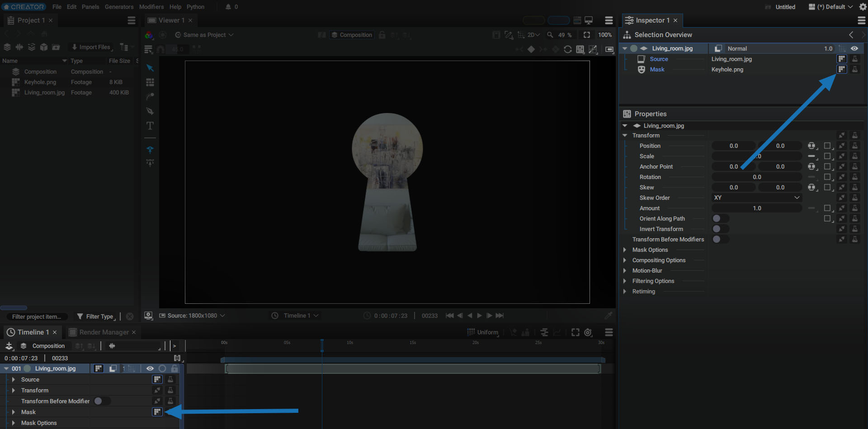Open Source 1800x1080 dropdown

[192, 316]
